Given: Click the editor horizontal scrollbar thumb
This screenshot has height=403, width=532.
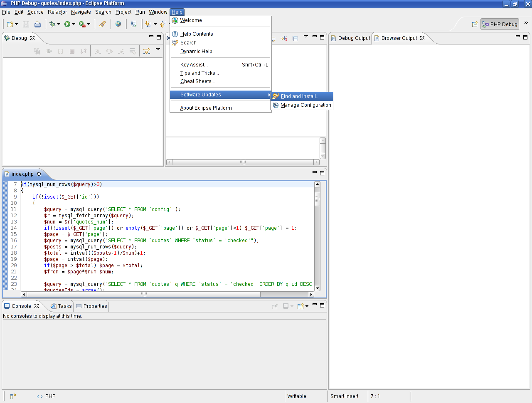Looking at the screenshot, I should pos(144,294).
